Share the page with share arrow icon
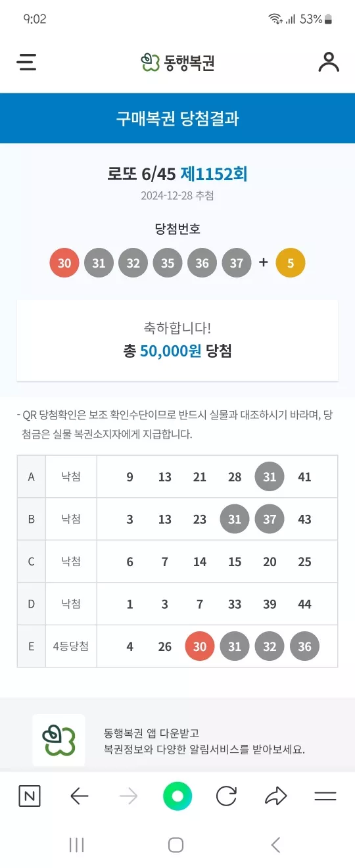 [276, 797]
